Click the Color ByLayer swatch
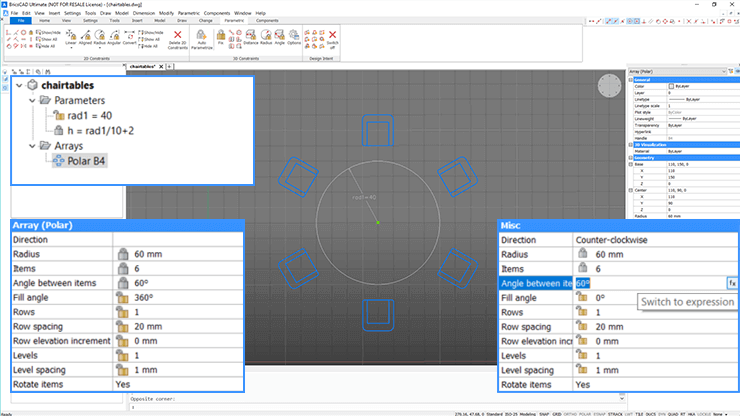 (671, 87)
